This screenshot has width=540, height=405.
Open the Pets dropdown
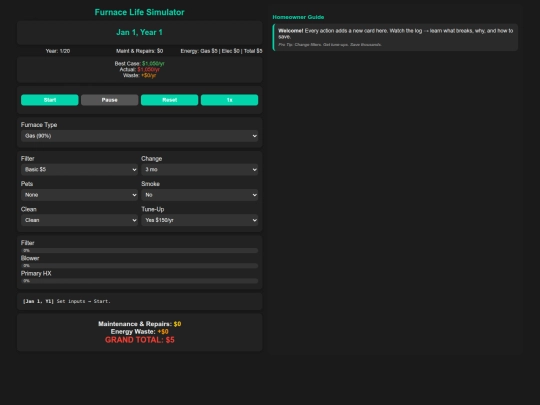[x=79, y=195]
